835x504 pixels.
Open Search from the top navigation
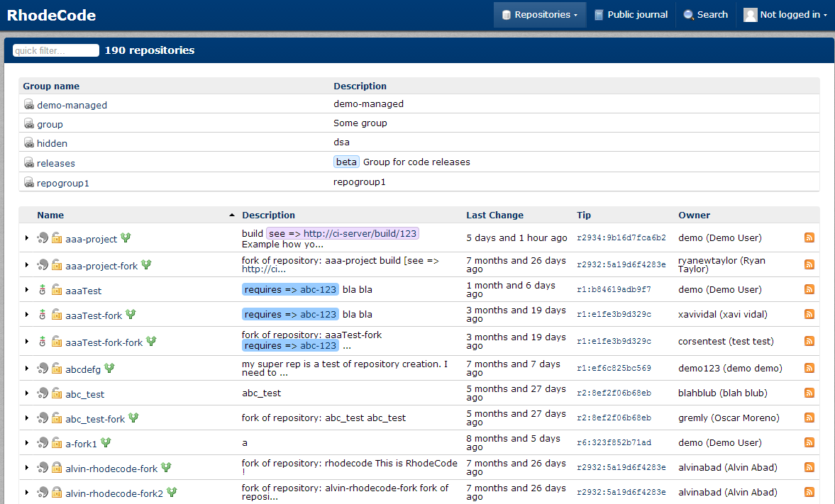(x=706, y=15)
